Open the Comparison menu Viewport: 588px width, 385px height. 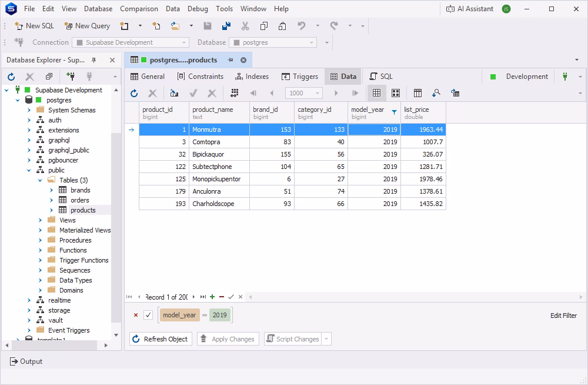(x=139, y=9)
